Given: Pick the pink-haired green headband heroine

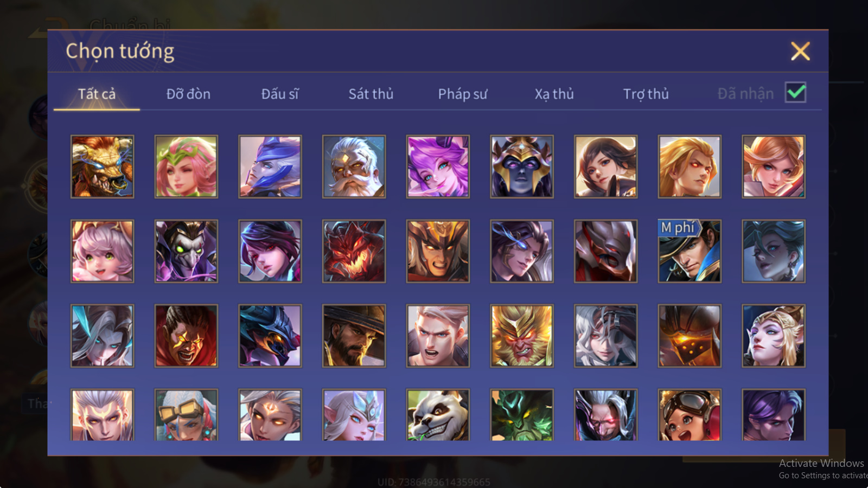Looking at the screenshot, I should (x=186, y=166).
